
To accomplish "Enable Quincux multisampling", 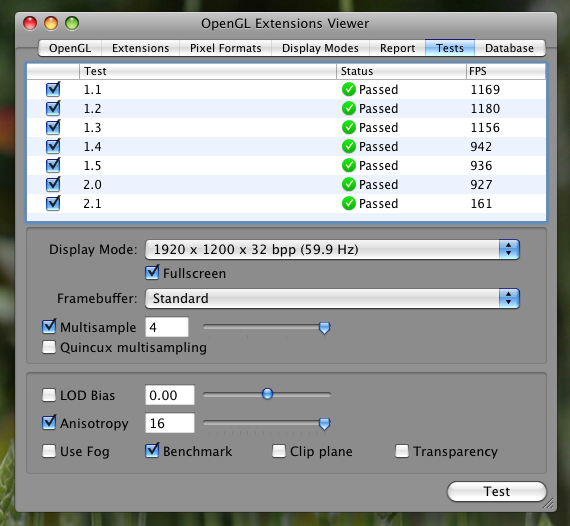I will [49, 347].
